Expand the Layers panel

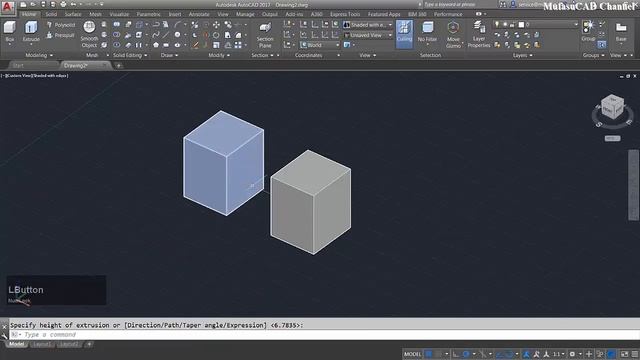[x=522, y=55]
